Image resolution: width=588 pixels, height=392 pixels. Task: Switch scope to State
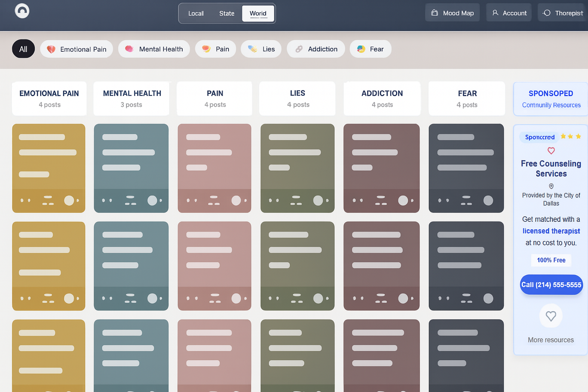pyautogui.click(x=227, y=13)
